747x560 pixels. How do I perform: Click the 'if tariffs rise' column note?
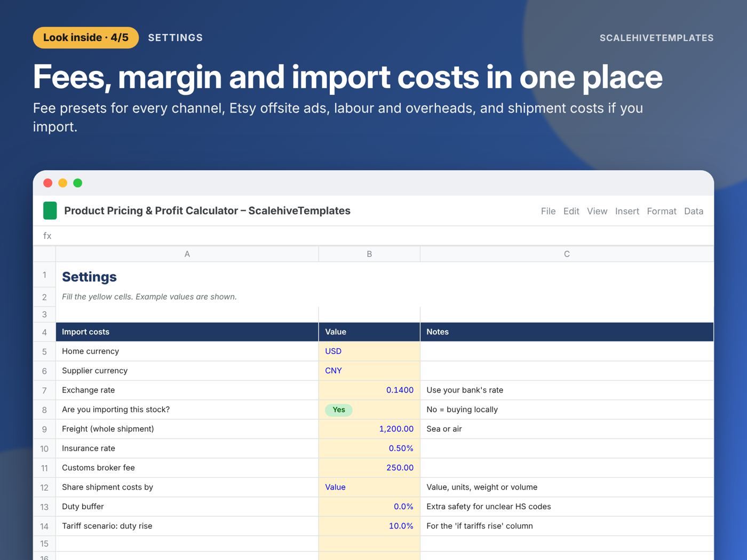[480, 526]
